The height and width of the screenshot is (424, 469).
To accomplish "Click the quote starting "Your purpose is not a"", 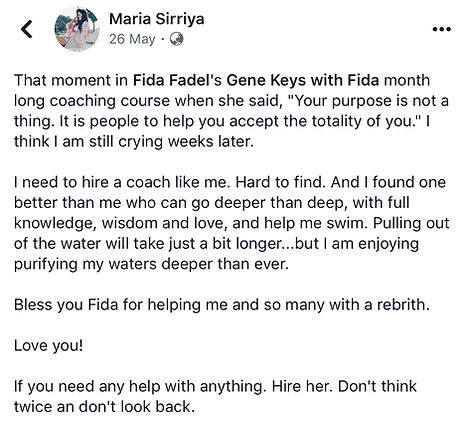I will click(x=370, y=101).
